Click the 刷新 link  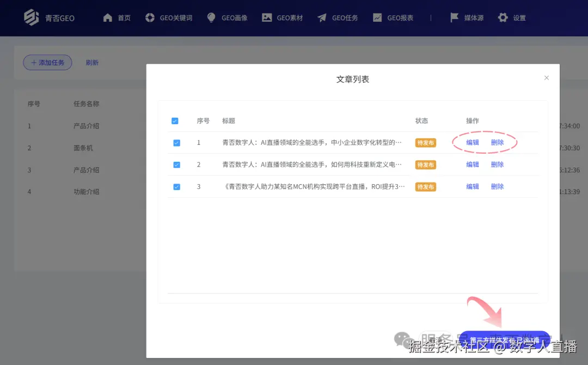click(x=92, y=63)
